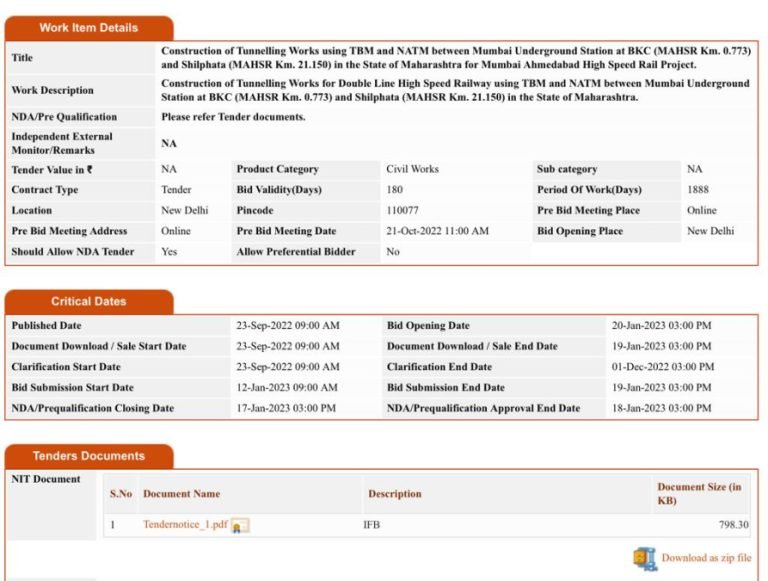
Task: Click the Contract Type value Tender
Action: click(x=176, y=190)
